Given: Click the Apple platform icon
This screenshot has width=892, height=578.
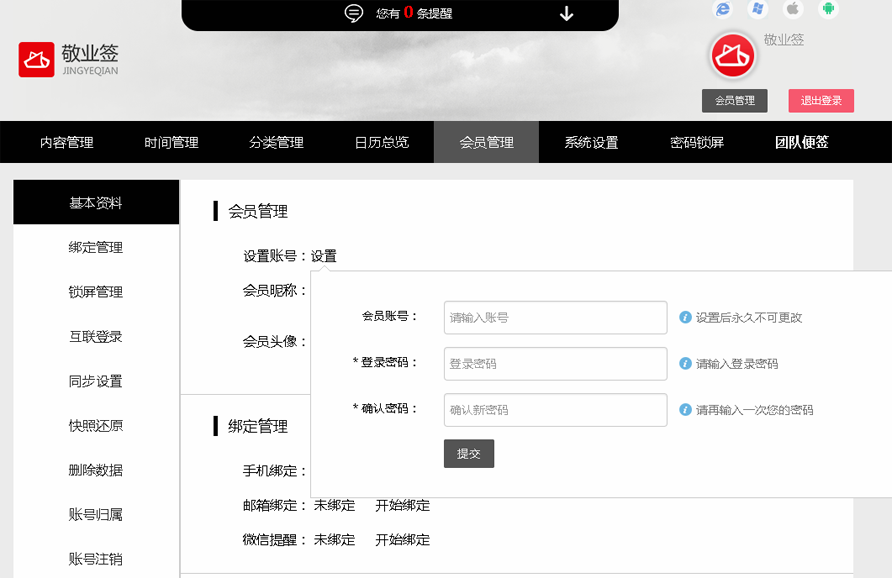Looking at the screenshot, I should (792, 9).
